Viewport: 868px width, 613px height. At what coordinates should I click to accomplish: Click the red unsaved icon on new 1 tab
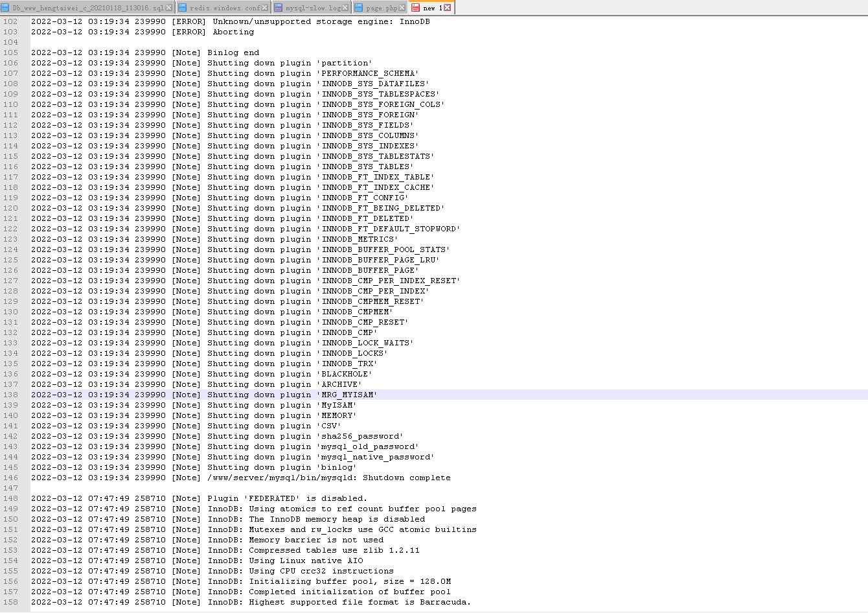(x=416, y=8)
